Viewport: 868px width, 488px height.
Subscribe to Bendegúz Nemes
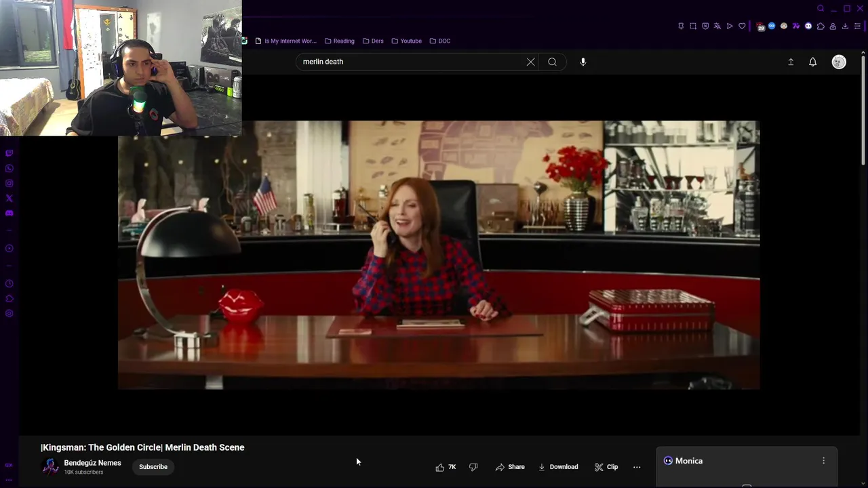click(153, 467)
